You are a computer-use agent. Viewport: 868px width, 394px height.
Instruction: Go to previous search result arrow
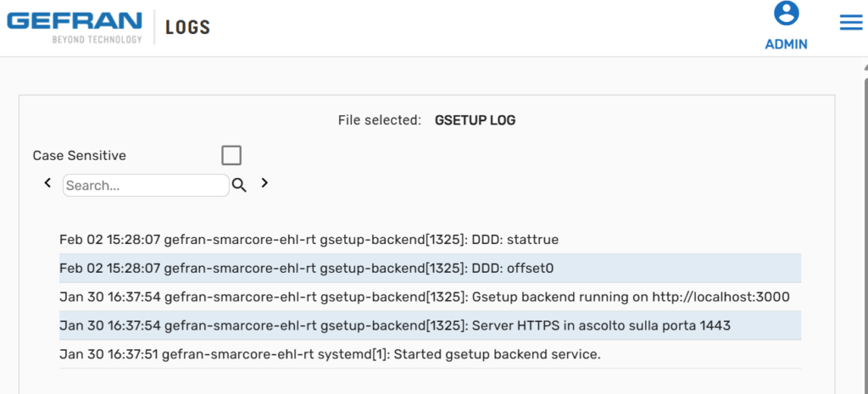(x=47, y=183)
